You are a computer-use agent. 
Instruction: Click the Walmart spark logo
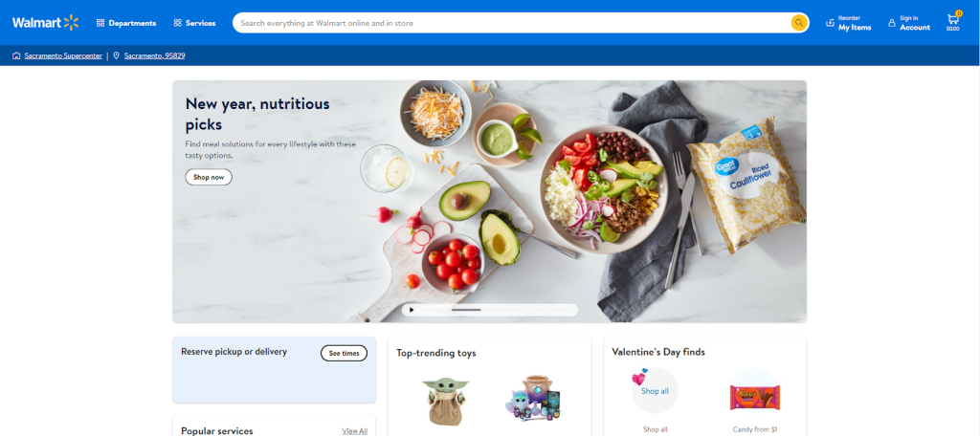click(x=71, y=23)
